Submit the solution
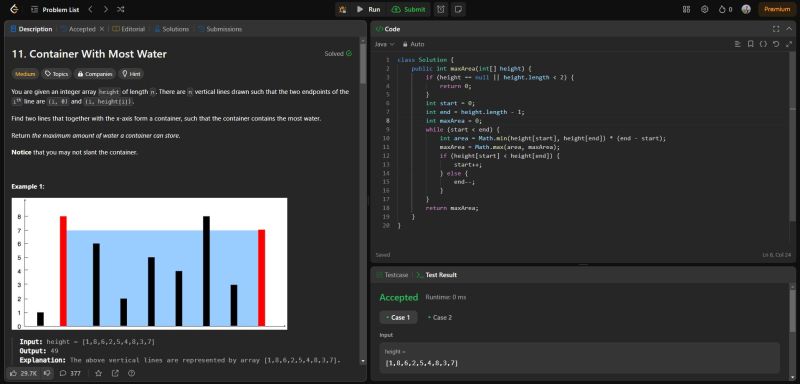This screenshot has height=384, width=800. pyautogui.click(x=409, y=9)
